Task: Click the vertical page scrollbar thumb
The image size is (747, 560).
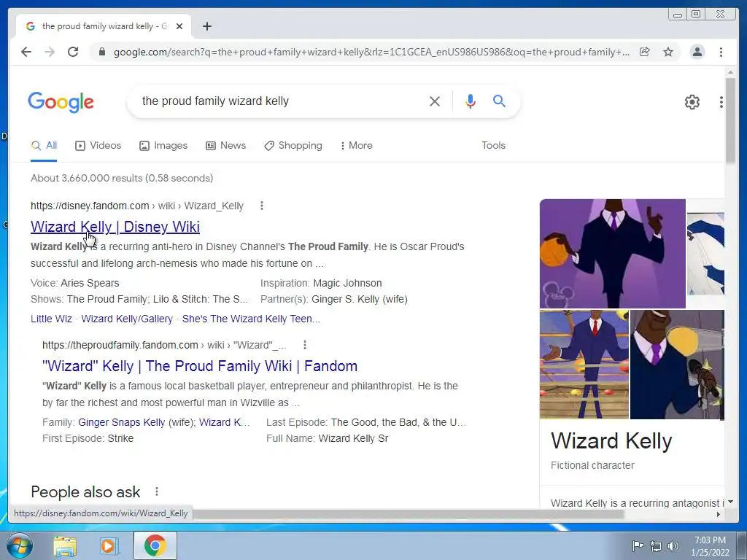Action: point(730,120)
